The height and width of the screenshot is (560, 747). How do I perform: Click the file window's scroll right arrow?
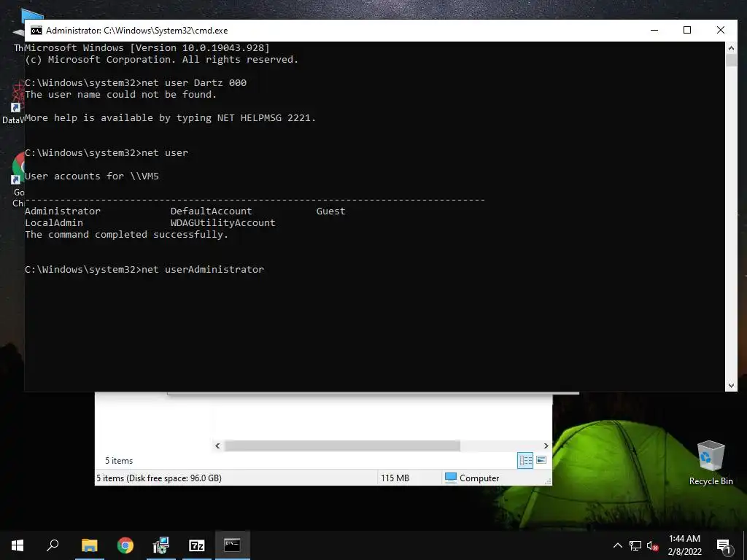(x=546, y=446)
